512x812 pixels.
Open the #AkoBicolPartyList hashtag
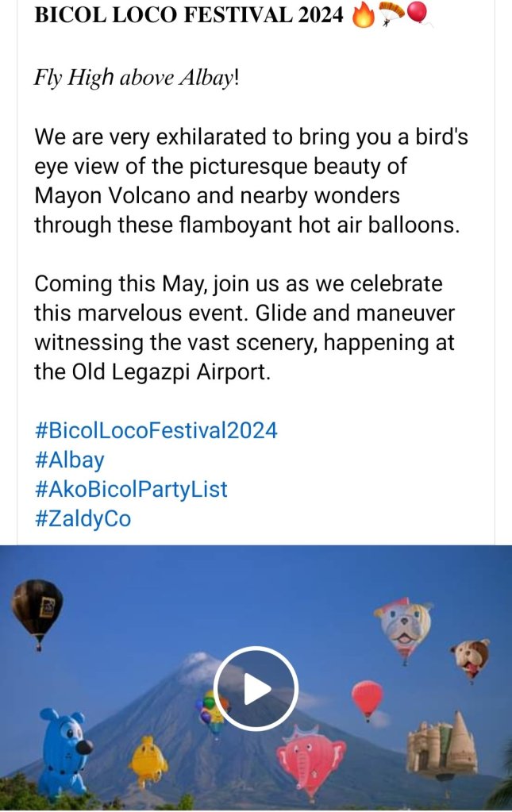(131, 489)
